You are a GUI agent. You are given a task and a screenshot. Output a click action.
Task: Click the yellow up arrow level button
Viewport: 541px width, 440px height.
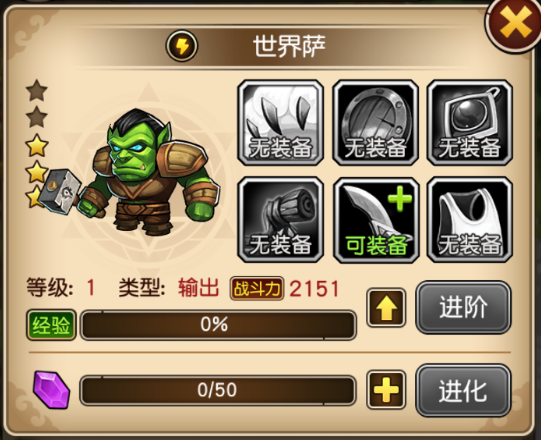[386, 307]
